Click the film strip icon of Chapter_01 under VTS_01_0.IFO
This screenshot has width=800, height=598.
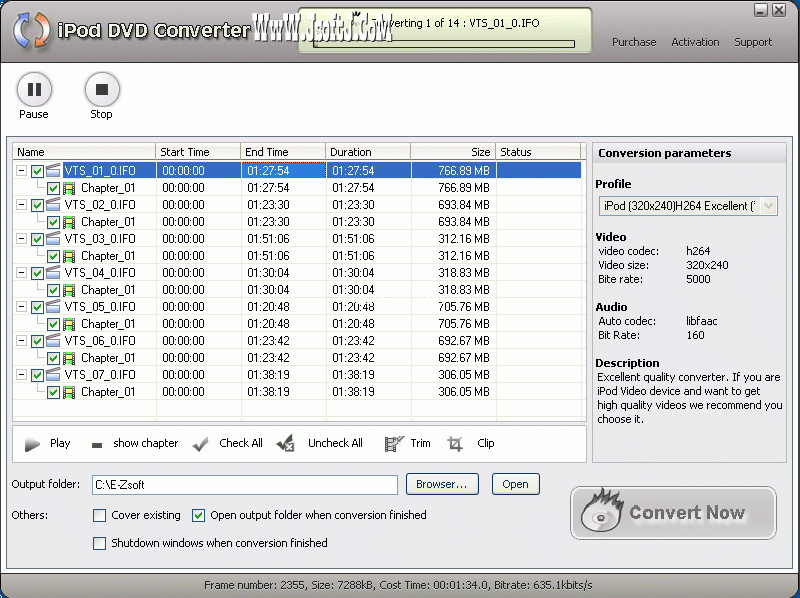click(x=69, y=188)
